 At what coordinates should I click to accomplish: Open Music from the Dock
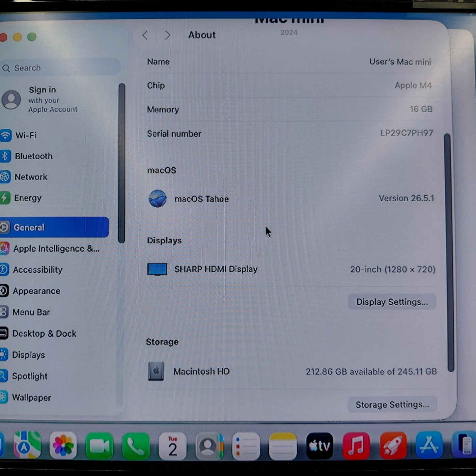point(356,446)
